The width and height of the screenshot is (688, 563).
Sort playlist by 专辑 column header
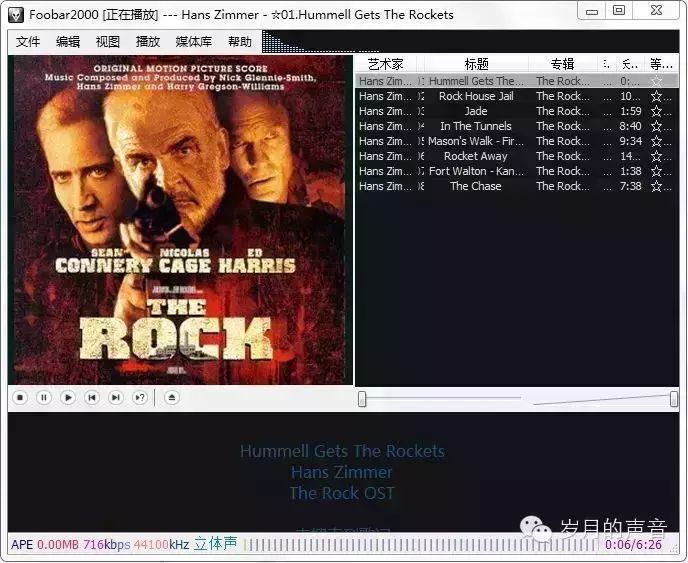pos(563,64)
